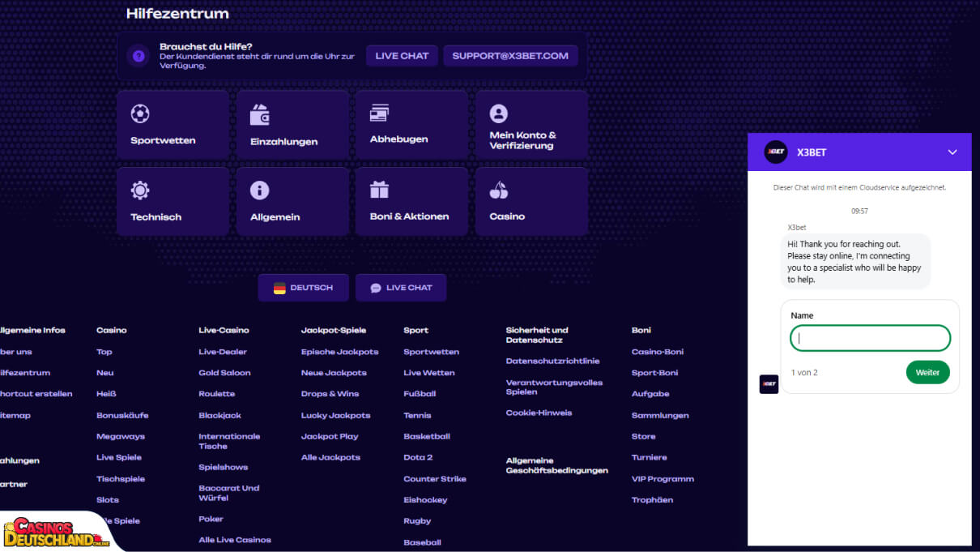Image resolution: width=980 pixels, height=552 pixels.
Task: Open the Cookie-Hinweis link
Action: point(539,413)
